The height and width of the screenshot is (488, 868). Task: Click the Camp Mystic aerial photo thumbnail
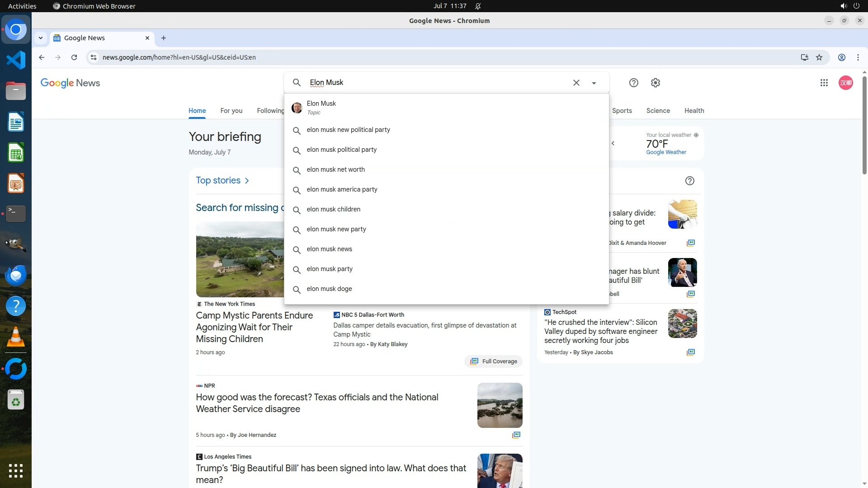pyautogui.click(x=240, y=259)
